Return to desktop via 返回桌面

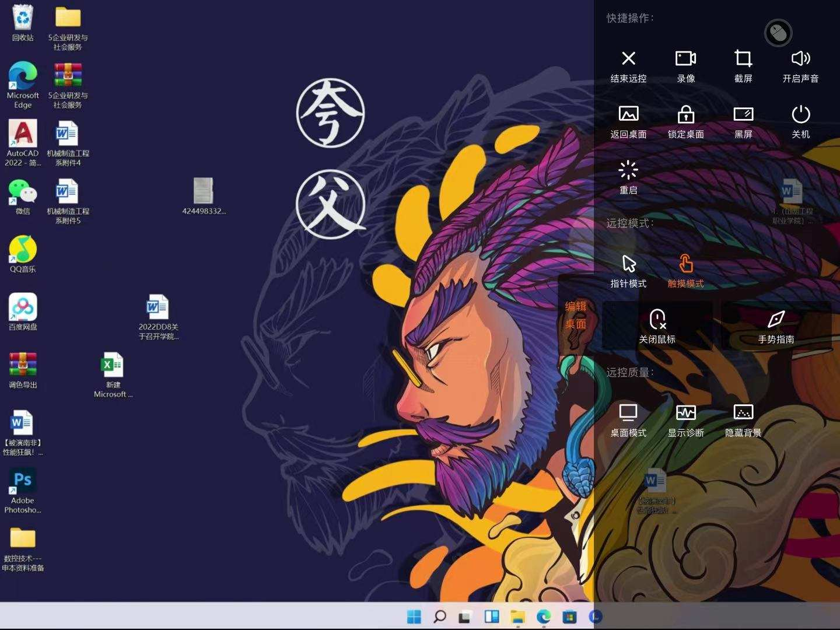pyautogui.click(x=628, y=122)
